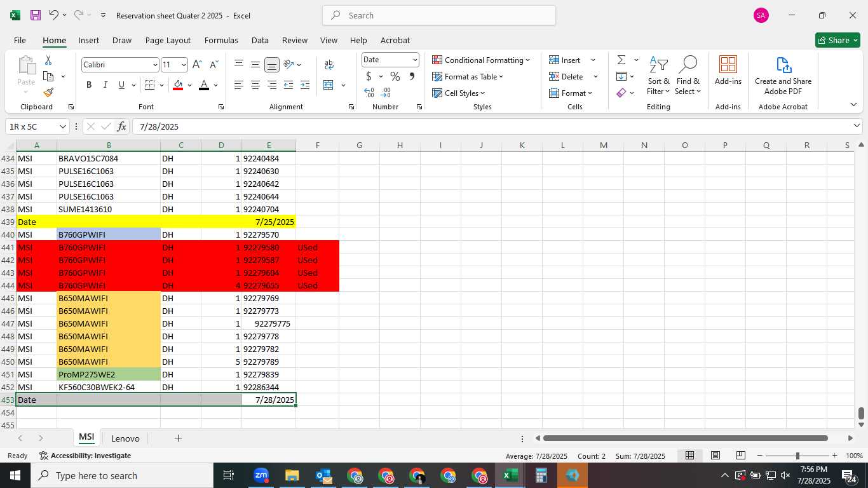Open Calculator from the taskbar
The width and height of the screenshot is (868, 488).
(541, 475)
